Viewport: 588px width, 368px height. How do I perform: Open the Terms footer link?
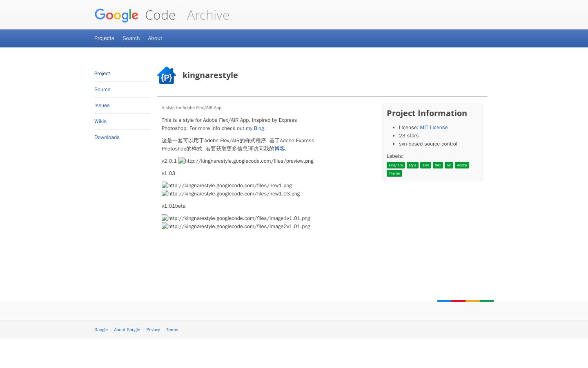pos(172,330)
